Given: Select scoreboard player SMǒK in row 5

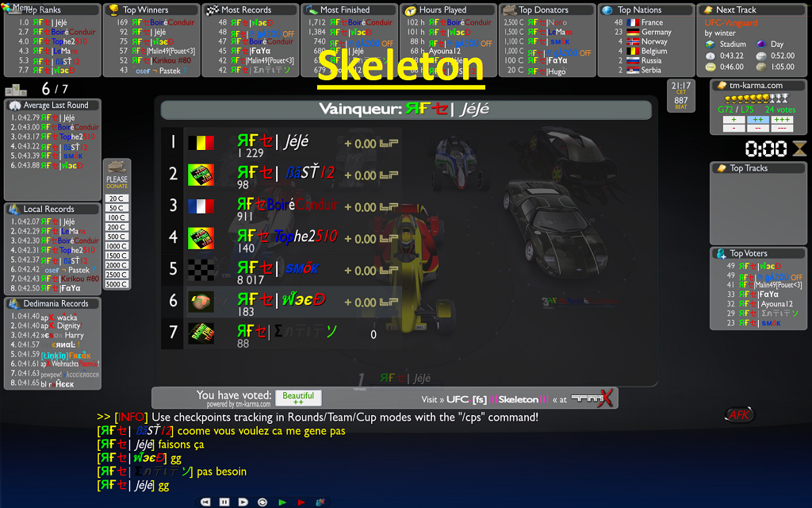Looking at the screenshot, I should tap(278, 267).
